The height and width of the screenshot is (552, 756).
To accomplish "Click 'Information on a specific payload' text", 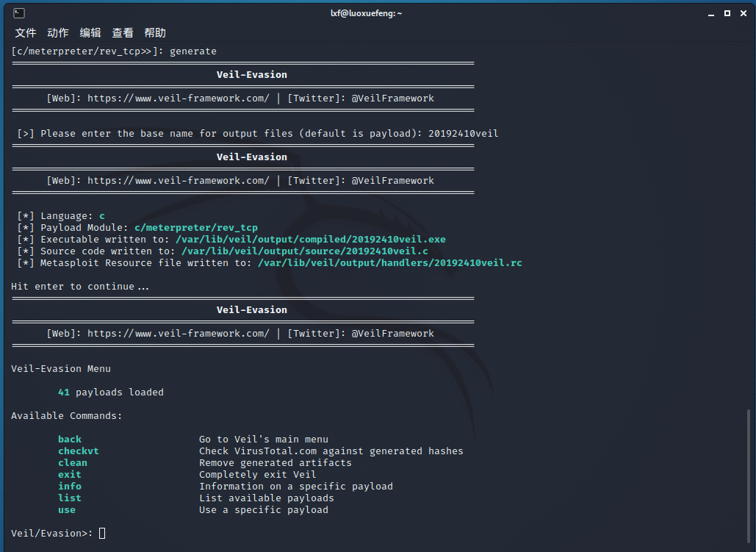I will [x=296, y=486].
